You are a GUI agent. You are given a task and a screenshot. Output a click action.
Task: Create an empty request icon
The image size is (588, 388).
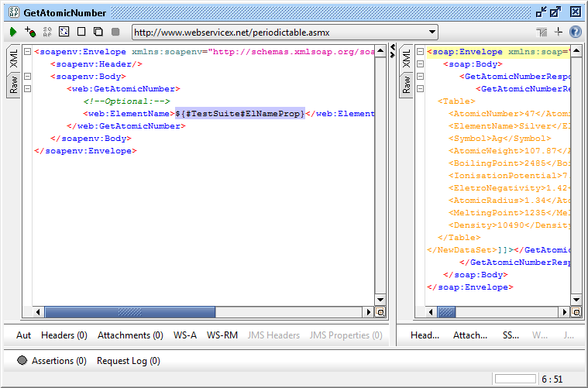(81, 32)
